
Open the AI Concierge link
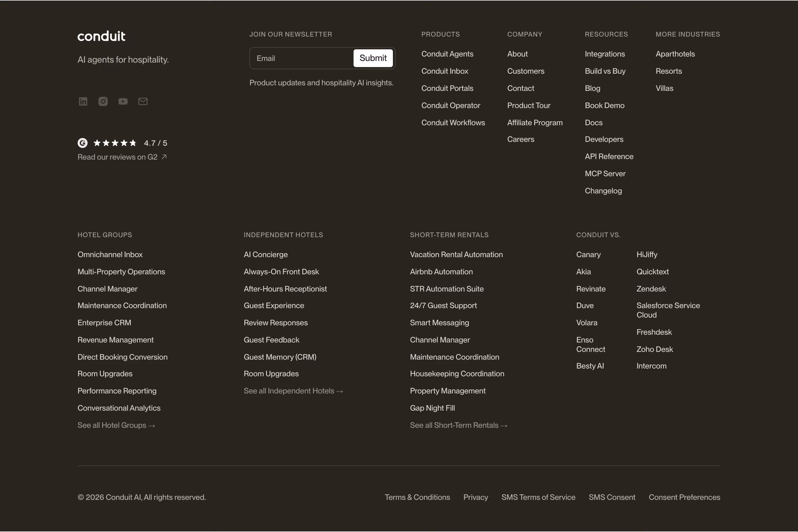point(266,255)
